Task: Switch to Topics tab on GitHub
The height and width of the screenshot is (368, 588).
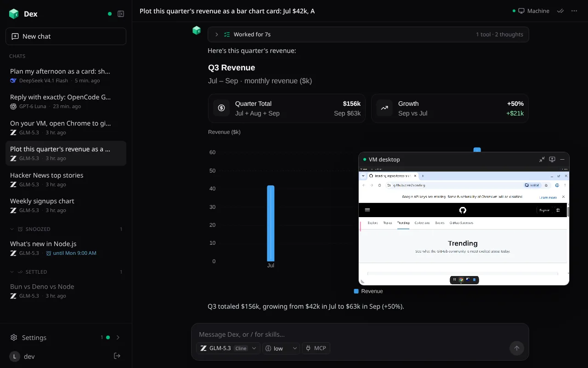Action: coord(388,223)
